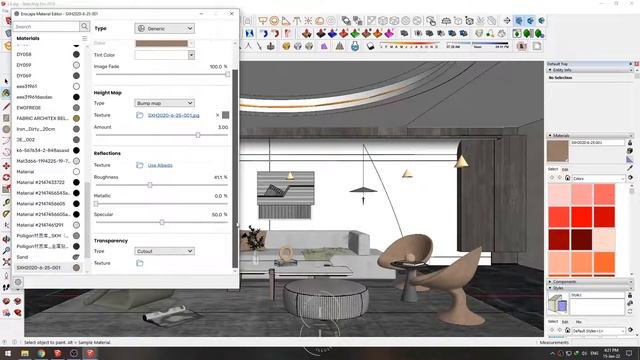Viewport: 640px width, 360px height.
Task: Select the Select arrow tool in left toolbar
Action: point(6,82)
